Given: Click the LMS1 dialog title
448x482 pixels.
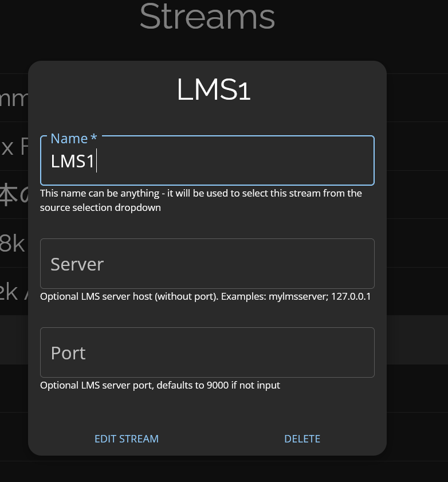Looking at the screenshot, I should tap(214, 89).
